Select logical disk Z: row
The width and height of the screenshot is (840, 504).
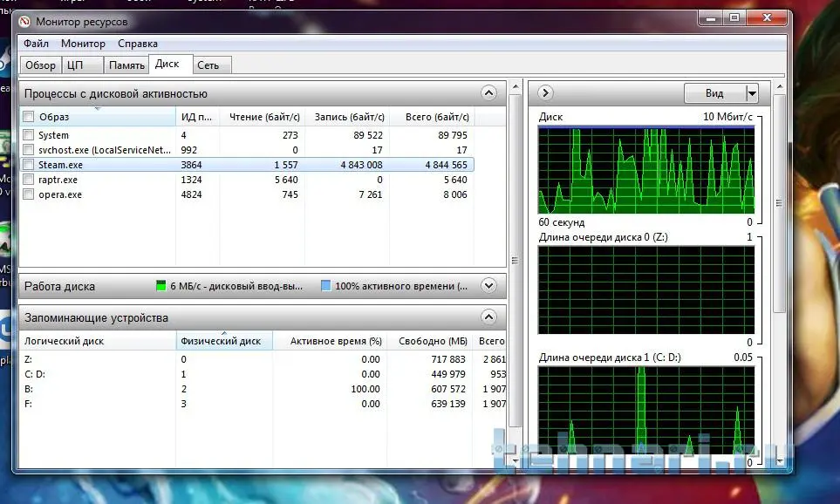(263, 359)
